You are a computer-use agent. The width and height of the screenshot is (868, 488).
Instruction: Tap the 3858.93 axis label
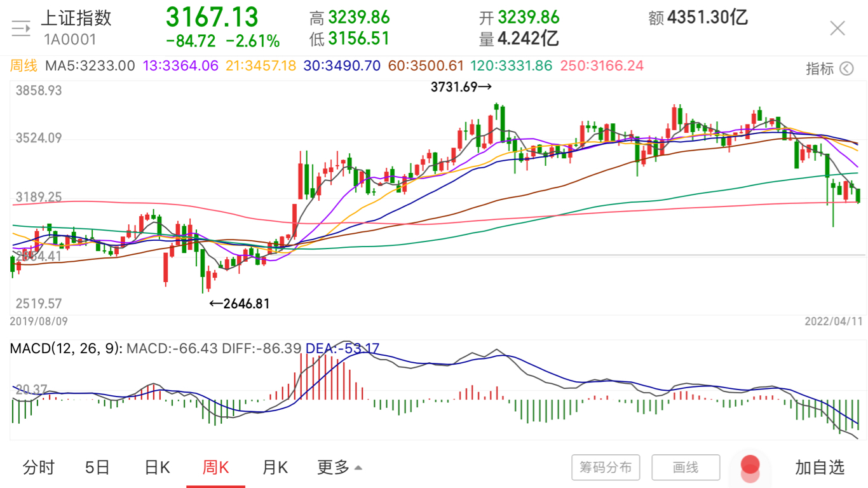pyautogui.click(x=39, y=91)
